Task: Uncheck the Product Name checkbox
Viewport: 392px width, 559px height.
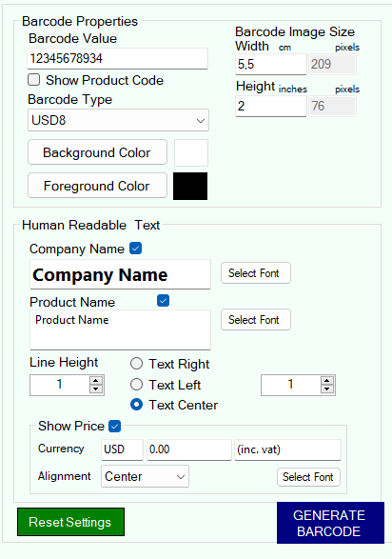Action: click(x=163, y=301)
